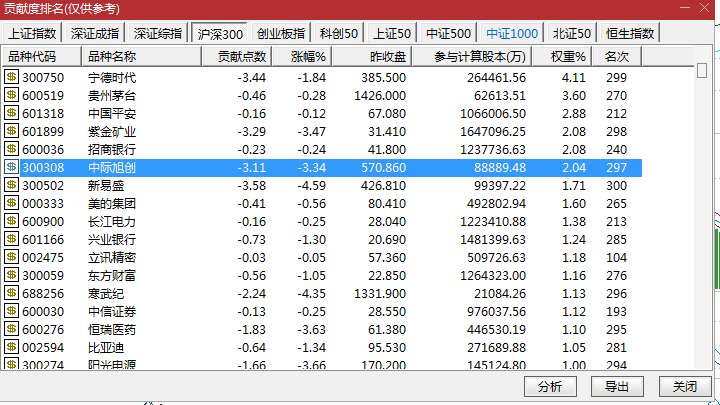Sort by the 权重% column header
Image resolution: width=720 pixels, height=405 pixels.
click(562, 56)
